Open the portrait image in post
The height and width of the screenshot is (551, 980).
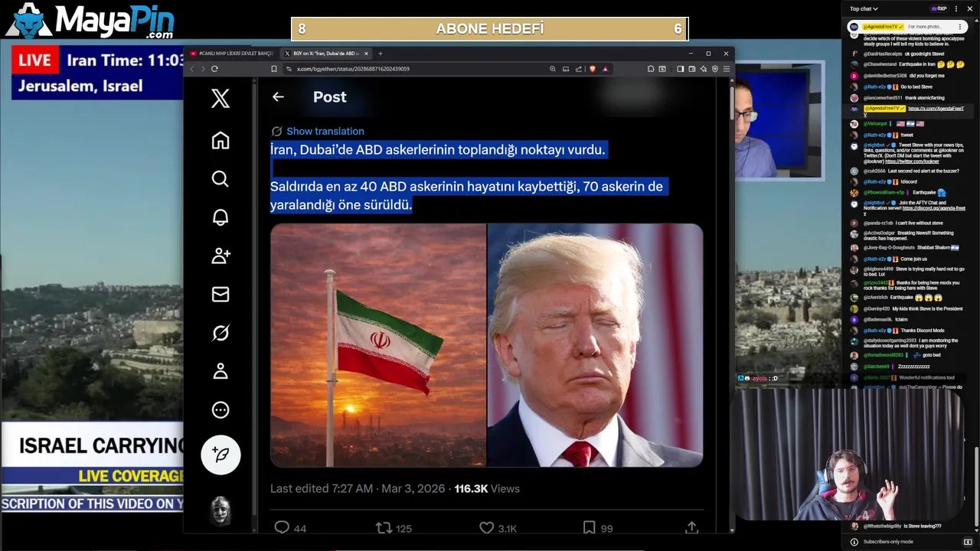point(595,345)
